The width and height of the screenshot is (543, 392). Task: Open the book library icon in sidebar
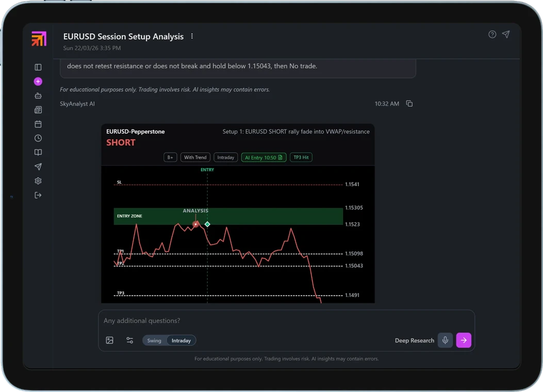point(38,153)
